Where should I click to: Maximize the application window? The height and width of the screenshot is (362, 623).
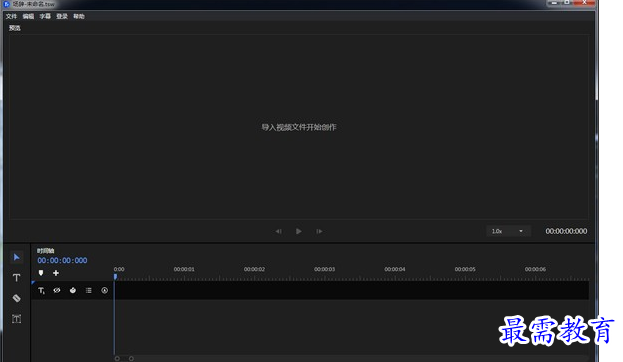pos(567,3)
